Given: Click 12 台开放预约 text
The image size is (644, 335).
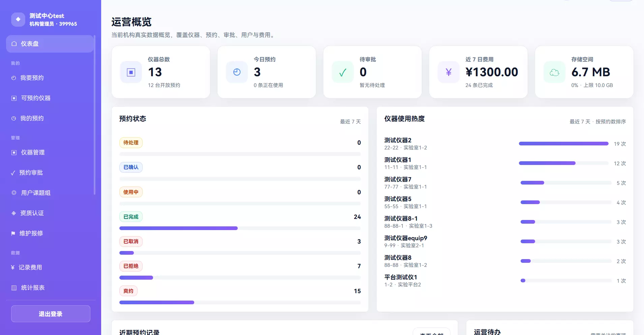Looking at the screenshot, I should pos(164,85).
